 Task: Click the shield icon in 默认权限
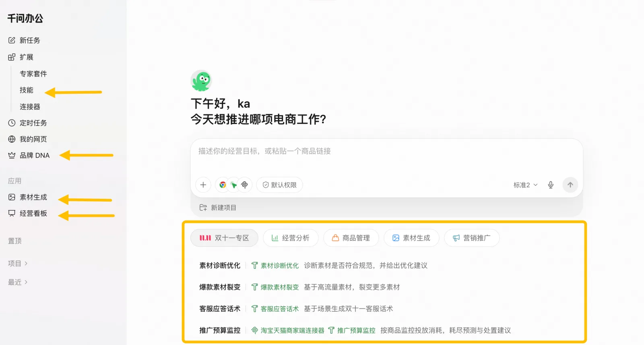tap(266, 185)
